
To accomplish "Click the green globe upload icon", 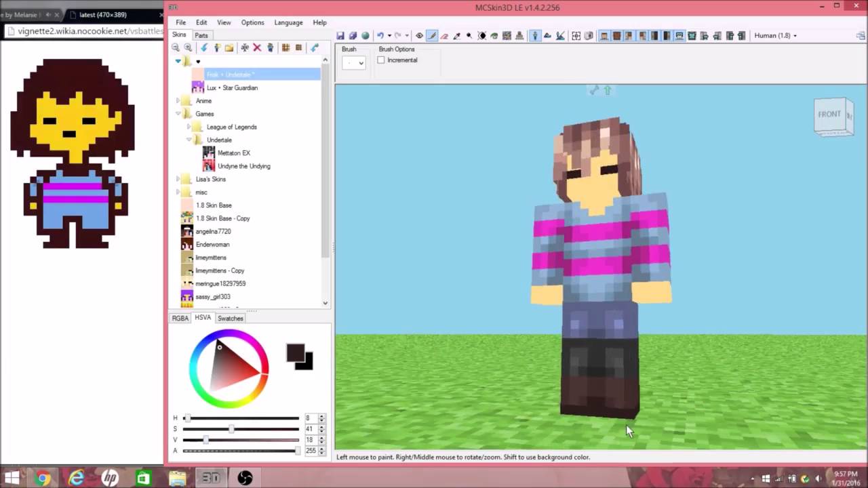I will (x=366, y=35).
